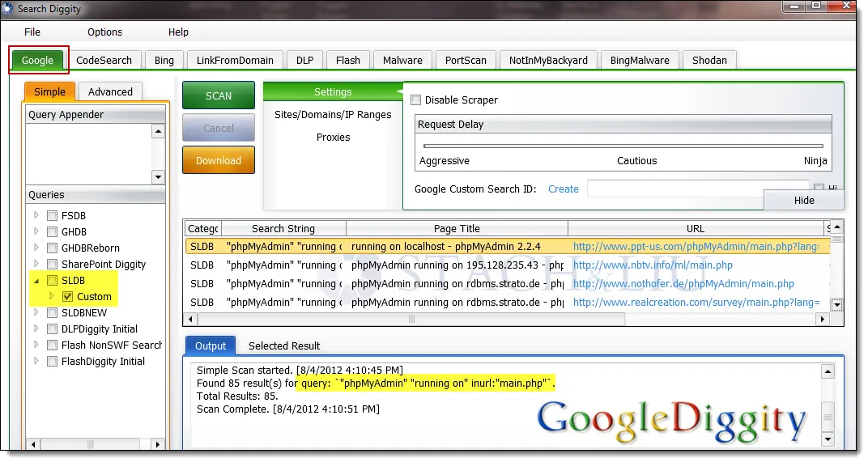Click the Request Delay slider track

pos(623,146)
